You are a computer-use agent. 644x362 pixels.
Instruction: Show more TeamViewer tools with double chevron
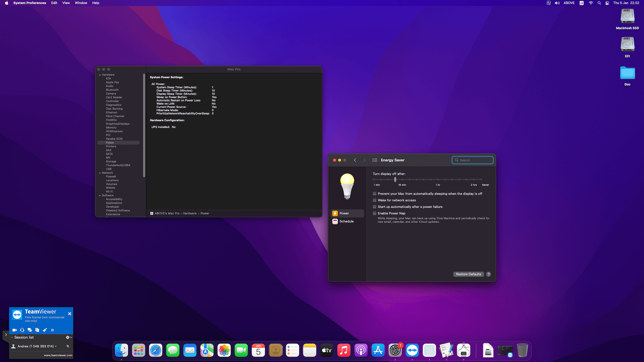point(52,330)
